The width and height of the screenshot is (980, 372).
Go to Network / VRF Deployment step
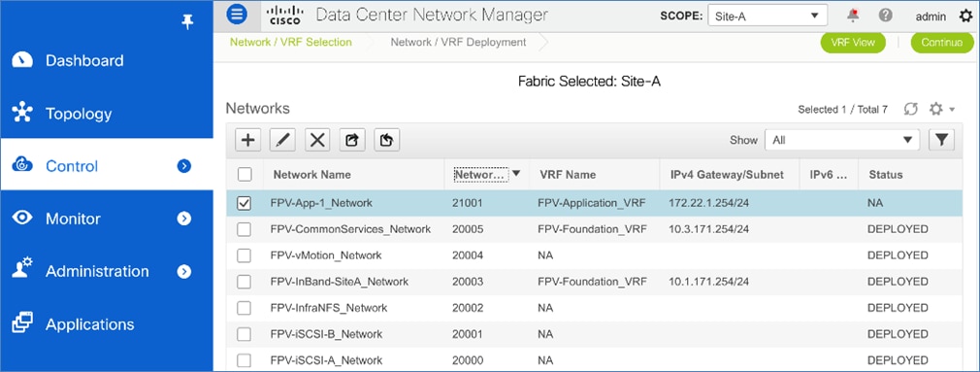458,42
